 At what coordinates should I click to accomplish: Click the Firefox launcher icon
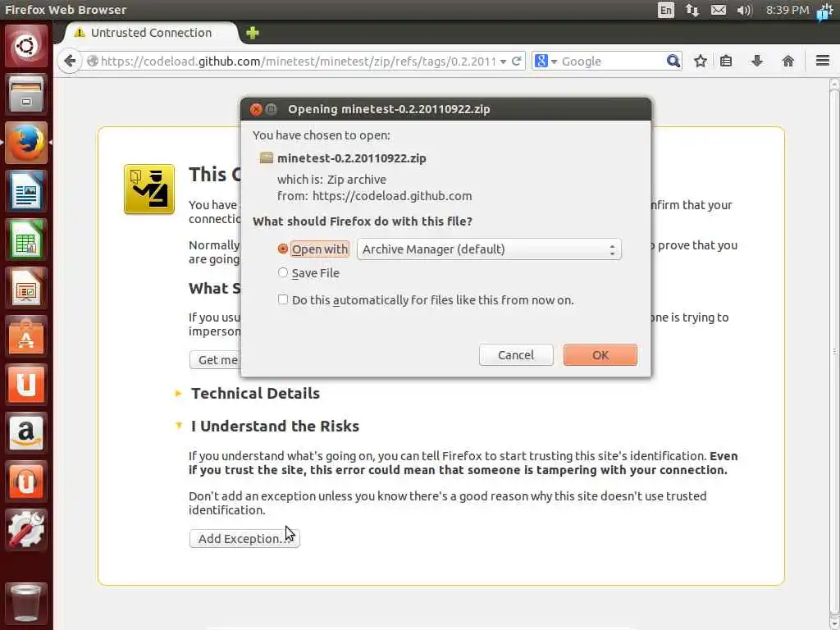[25, 143]
